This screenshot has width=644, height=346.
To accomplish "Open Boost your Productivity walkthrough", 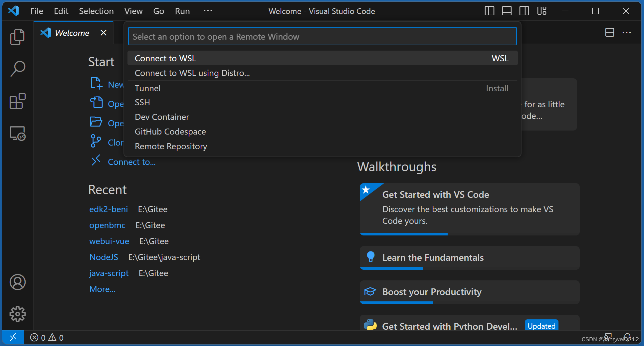I will click(470, 292).
